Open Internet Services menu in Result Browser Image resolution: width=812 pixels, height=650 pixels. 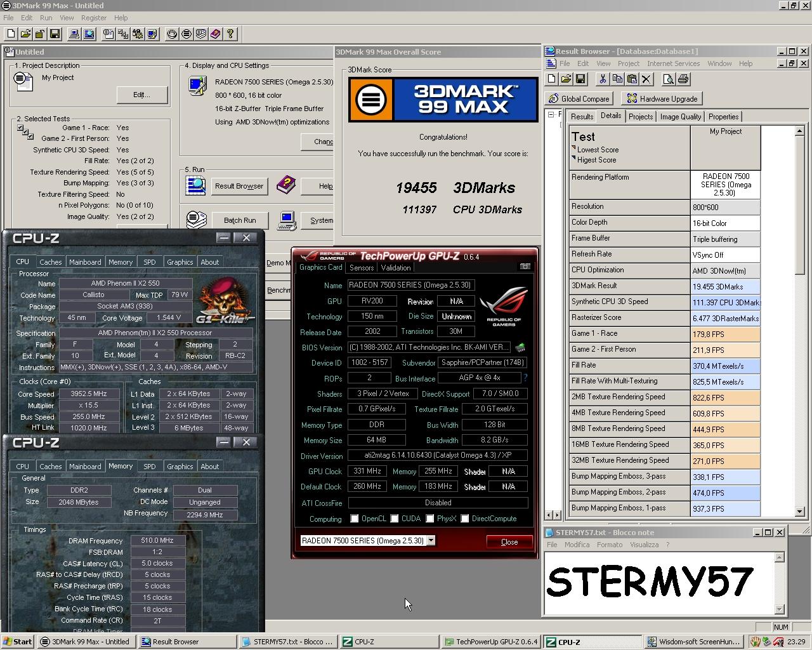pyautogui.click(x=673, y=63)
